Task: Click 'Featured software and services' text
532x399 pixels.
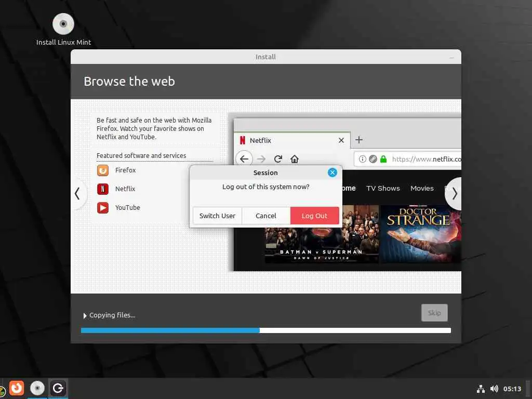Action: point(141,156)
